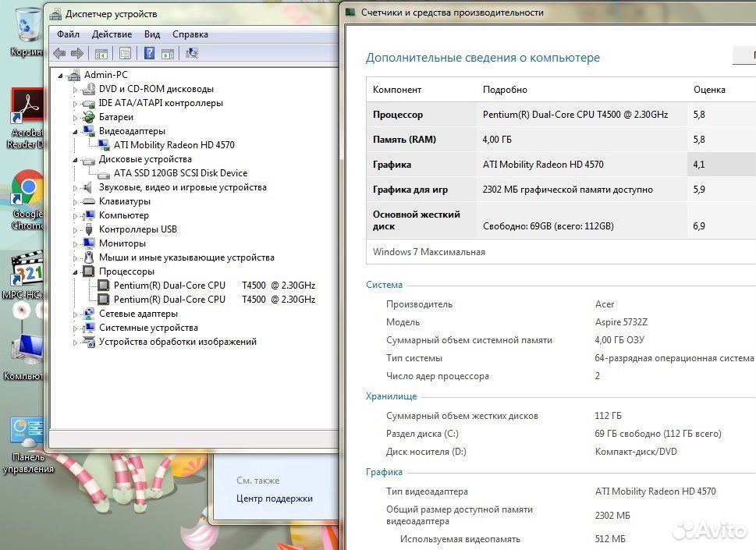Select the Компьютер tree item
This screenshot has height=550, width=756.
click(x=124, y=215)
